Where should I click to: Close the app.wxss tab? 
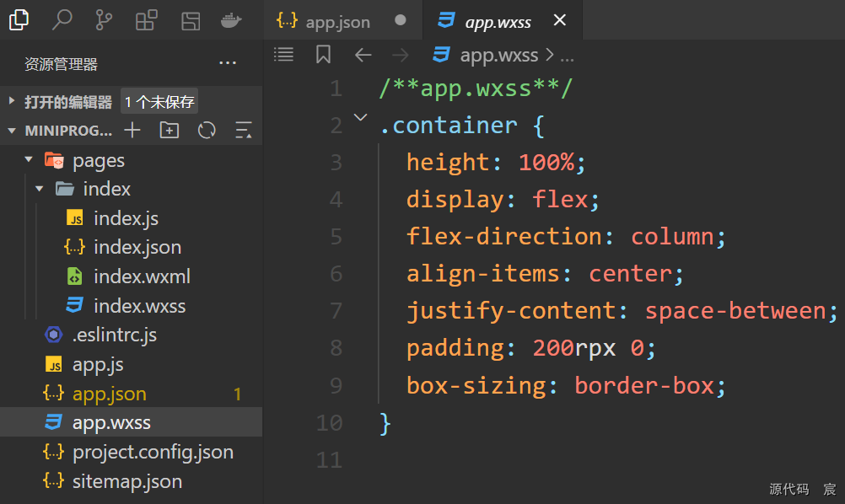pos(560,20)
